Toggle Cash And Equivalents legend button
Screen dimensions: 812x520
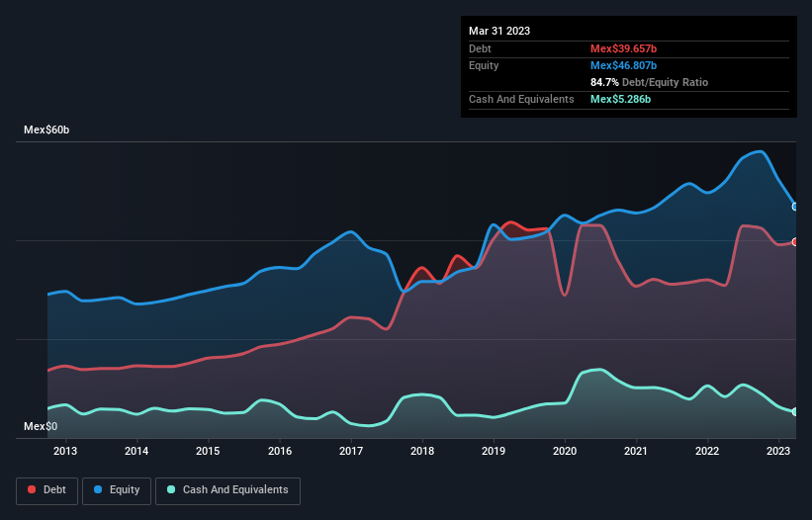click(x=227, y=490)
